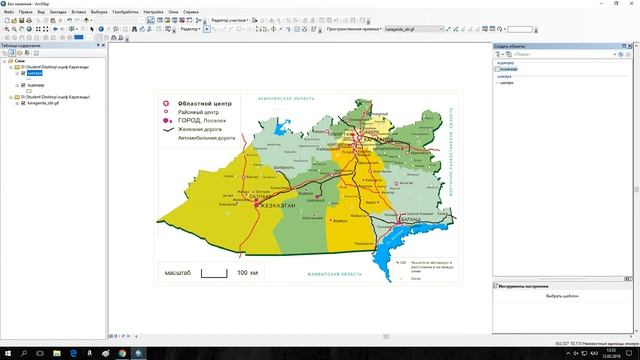Image resolution: width=640 pixels, height=360 pixels.
Task: Collapse the Слои data frame
Action: [4, 61]
